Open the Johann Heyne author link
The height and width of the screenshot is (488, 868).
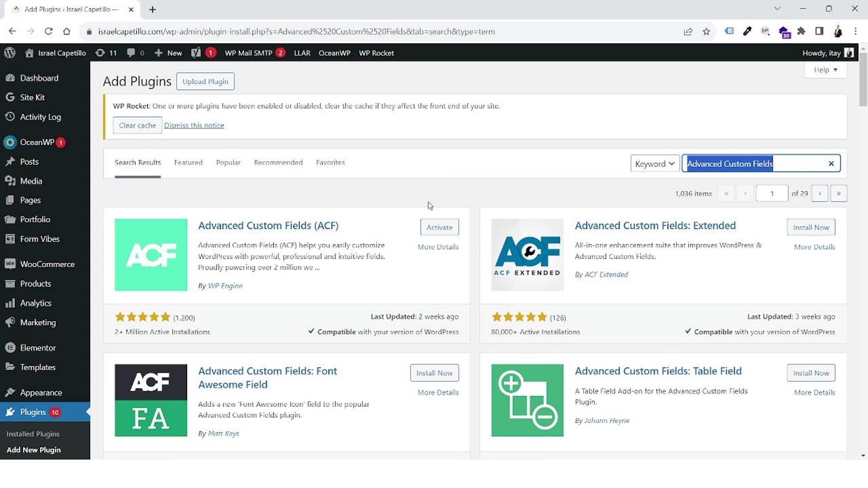pos(607,420)
